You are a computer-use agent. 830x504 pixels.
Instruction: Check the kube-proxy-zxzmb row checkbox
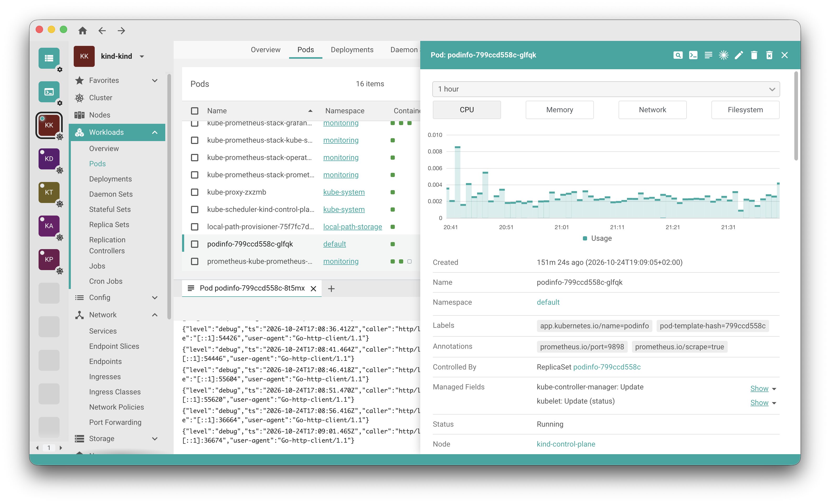195,192
